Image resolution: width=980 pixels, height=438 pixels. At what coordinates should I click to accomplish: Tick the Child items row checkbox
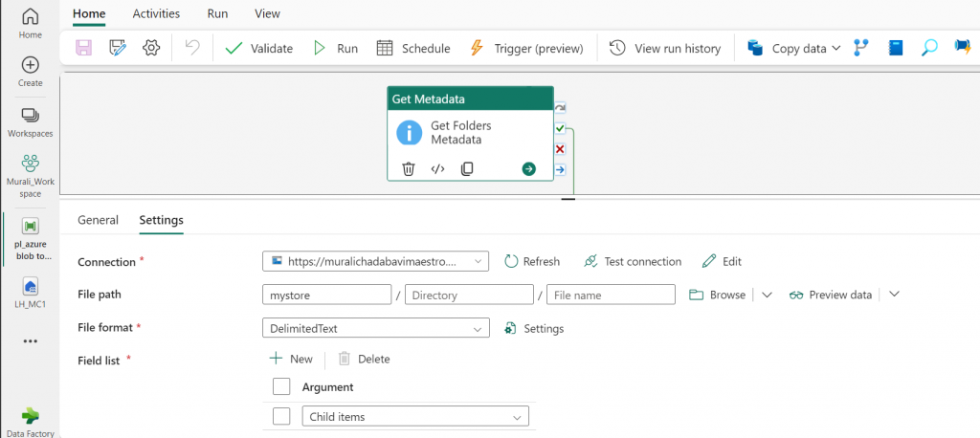pyautogui.click(x=281, y=417)
